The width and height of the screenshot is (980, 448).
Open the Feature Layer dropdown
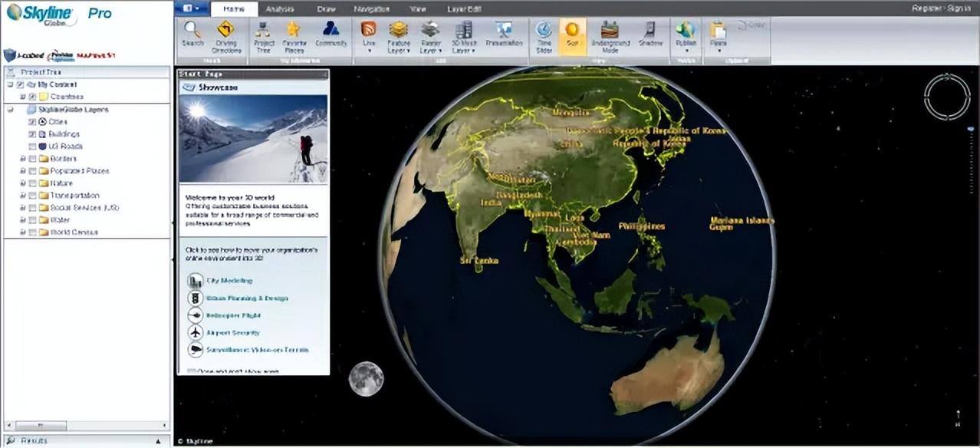[398, 37]
